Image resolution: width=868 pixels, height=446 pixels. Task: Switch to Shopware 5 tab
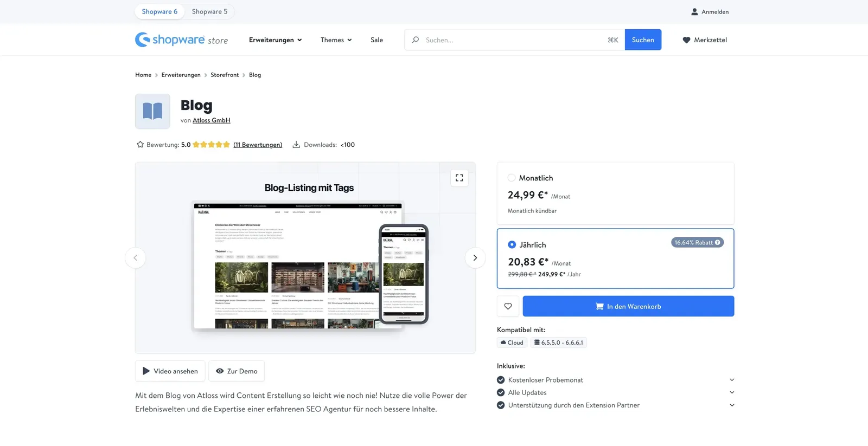[x=209, y=11]
